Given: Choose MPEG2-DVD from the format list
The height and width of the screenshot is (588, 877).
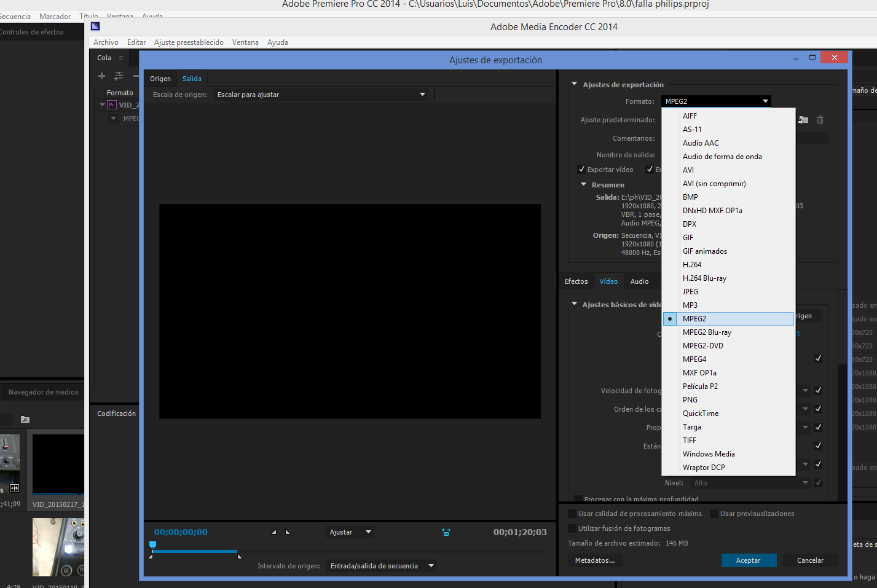Looking at the screenshot, I should tap(728, 346).
